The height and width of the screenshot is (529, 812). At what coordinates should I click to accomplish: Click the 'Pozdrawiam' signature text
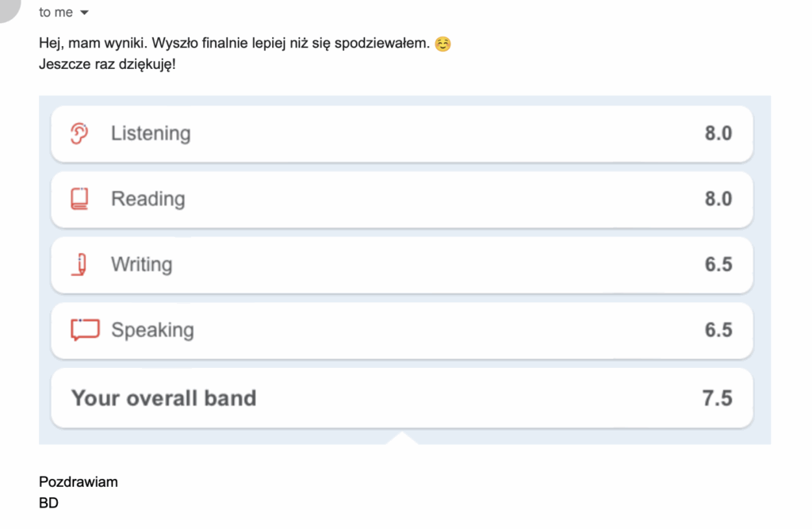pos(79,481)
